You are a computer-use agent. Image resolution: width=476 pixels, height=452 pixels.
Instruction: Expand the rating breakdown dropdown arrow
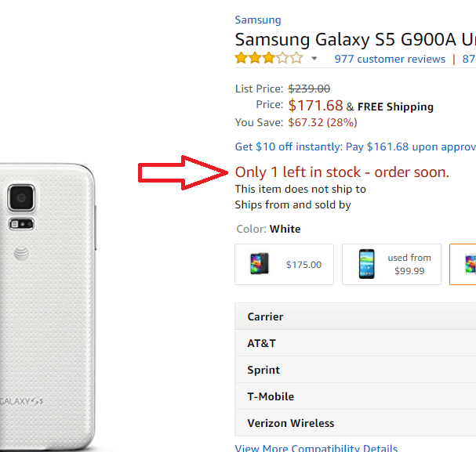click(x=314, y=59)
